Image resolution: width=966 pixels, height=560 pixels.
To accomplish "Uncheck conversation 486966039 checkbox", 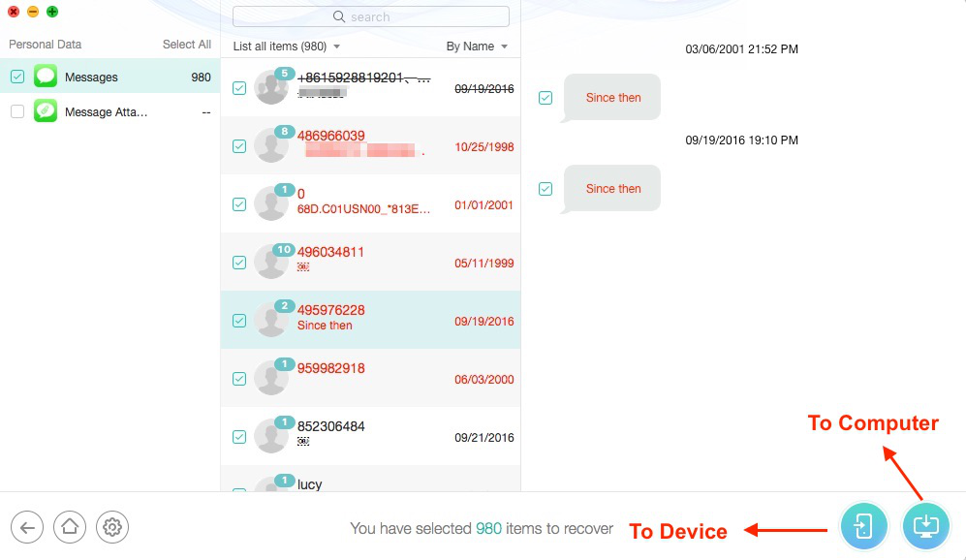I will click(239, 146).
